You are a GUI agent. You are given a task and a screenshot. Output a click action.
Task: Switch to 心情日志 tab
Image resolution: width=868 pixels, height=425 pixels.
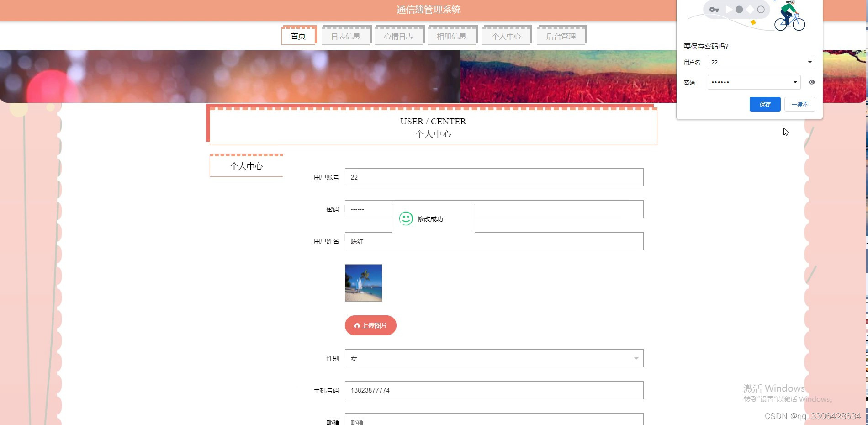point(398,36)
